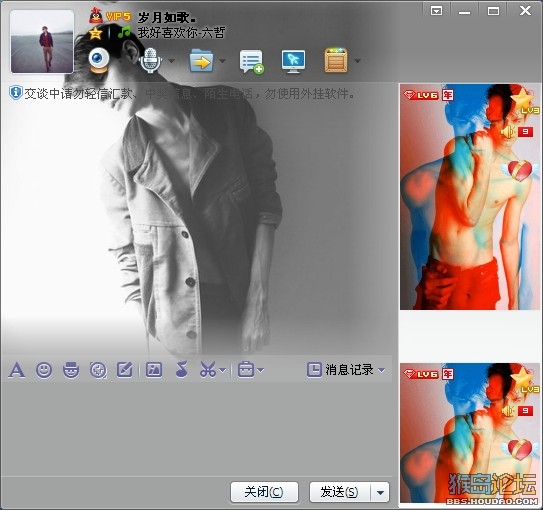The image size is (543, 510).
Task: Click the friend's QQ show image
Action: (470, 197)
